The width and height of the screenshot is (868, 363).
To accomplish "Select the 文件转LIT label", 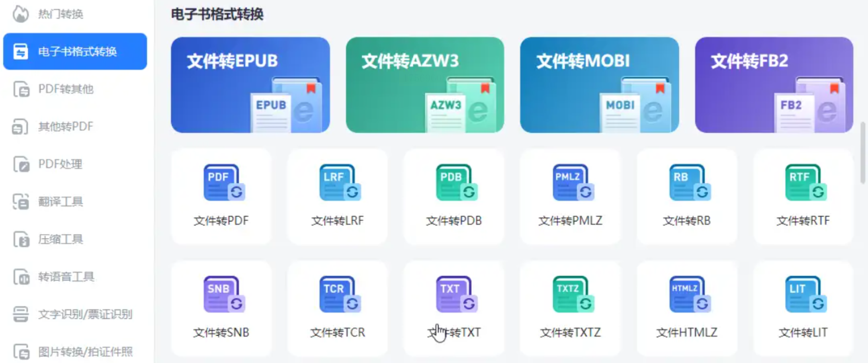I will [803, 332].
